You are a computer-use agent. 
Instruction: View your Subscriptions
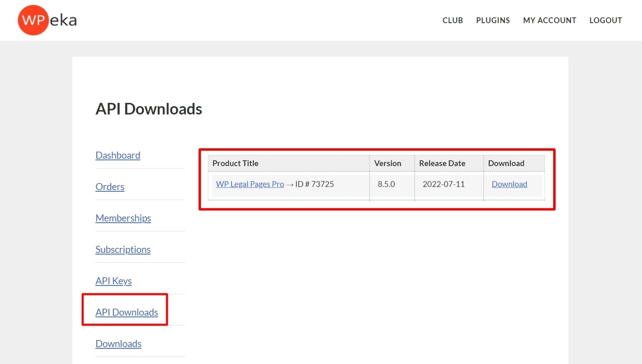[123, 250]
